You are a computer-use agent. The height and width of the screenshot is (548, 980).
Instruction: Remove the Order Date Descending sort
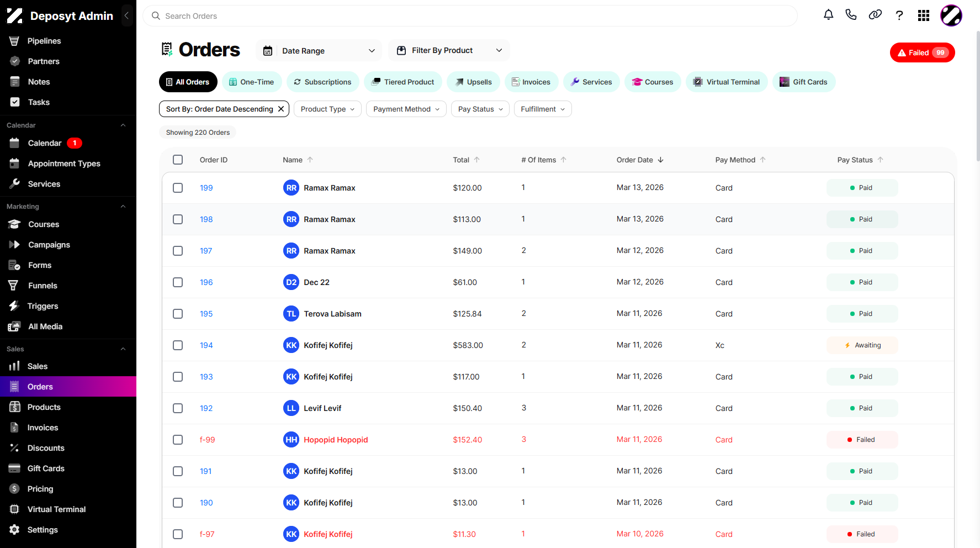[281, 109]
